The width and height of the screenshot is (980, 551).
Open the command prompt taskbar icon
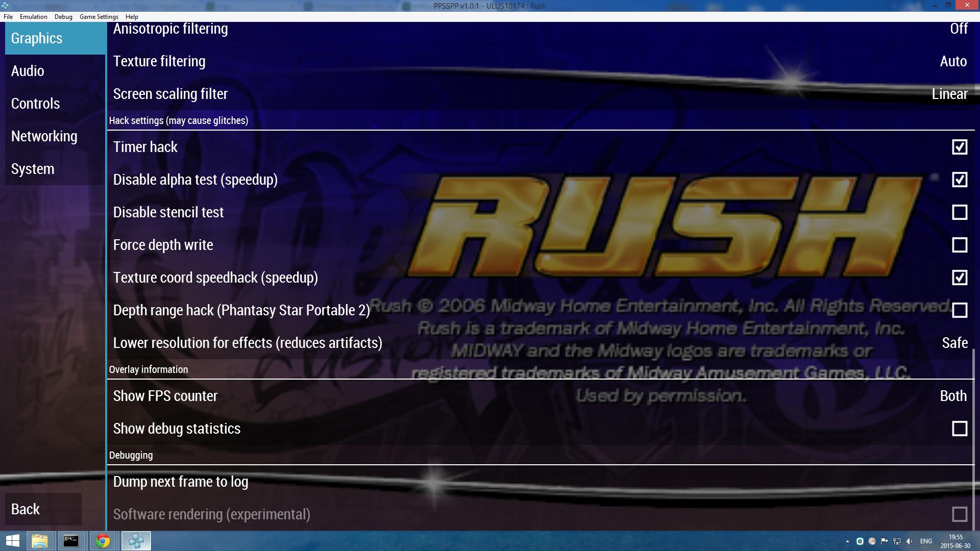click(x=71, y=541)
